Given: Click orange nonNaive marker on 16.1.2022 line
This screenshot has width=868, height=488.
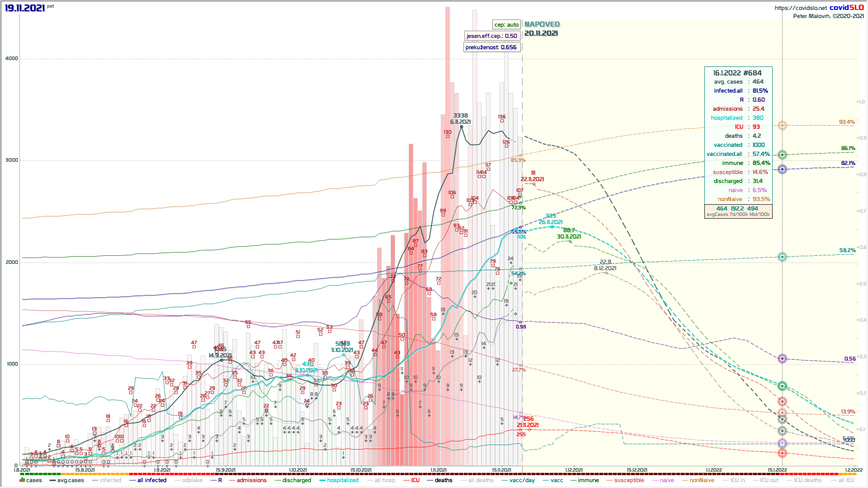Looking at the screenshot, I should 783,126.
